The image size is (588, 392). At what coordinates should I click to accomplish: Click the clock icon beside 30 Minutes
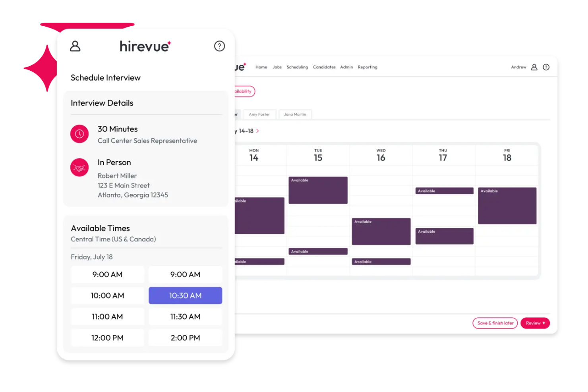point(79,134)
